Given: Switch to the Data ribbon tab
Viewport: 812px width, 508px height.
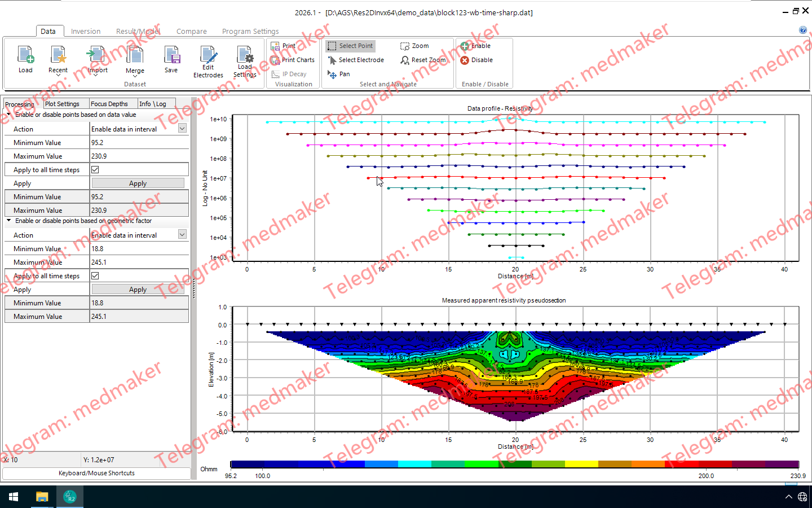Looking at the screenshot, I should pyautogui.click(x=48, y=31).
